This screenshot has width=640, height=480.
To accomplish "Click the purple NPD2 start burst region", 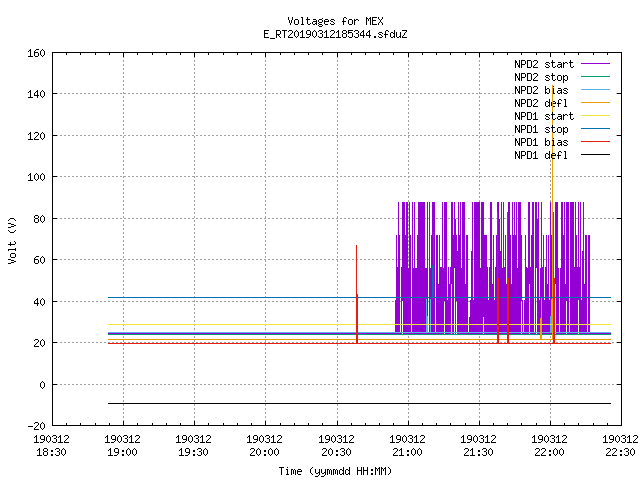I will click(x=492, y=267).
